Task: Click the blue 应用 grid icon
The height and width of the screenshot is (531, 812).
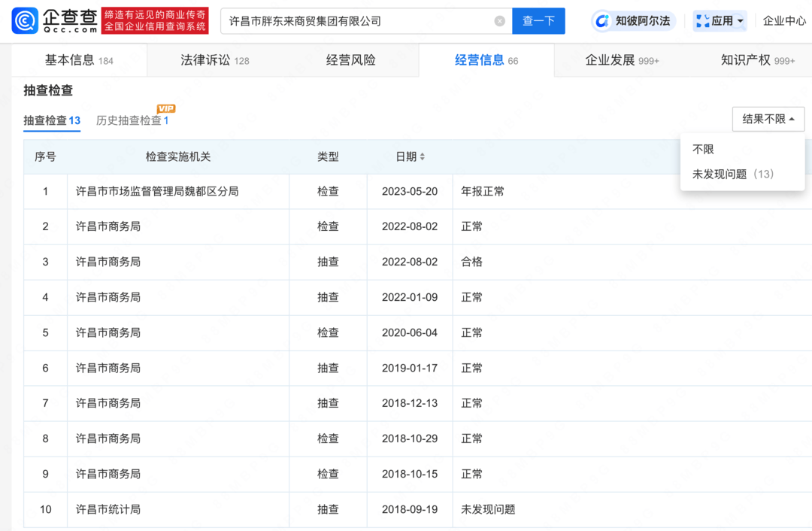Action: click(x=701, y=20)
